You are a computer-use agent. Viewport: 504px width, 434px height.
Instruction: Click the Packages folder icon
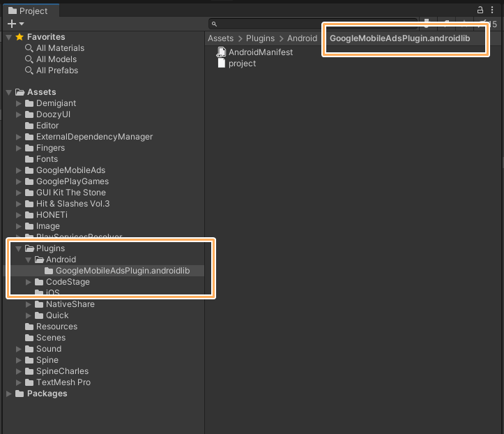[x=20, y=394]
